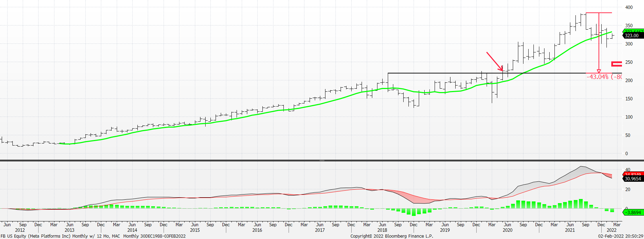Click the 2012 year label on time axis
Screen dimensions: 644x239
[20, 230]
